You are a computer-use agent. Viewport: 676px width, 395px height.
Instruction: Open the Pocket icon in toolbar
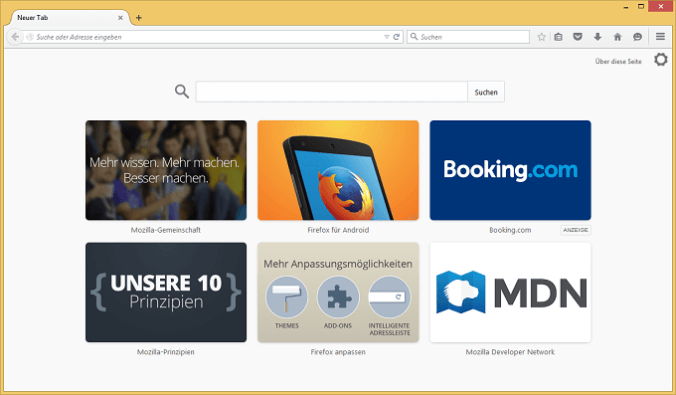tap(578, 37)
